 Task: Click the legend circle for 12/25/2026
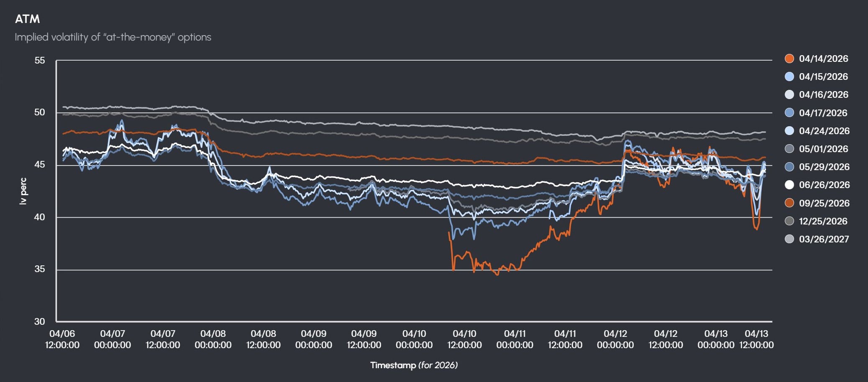(789, 221)
